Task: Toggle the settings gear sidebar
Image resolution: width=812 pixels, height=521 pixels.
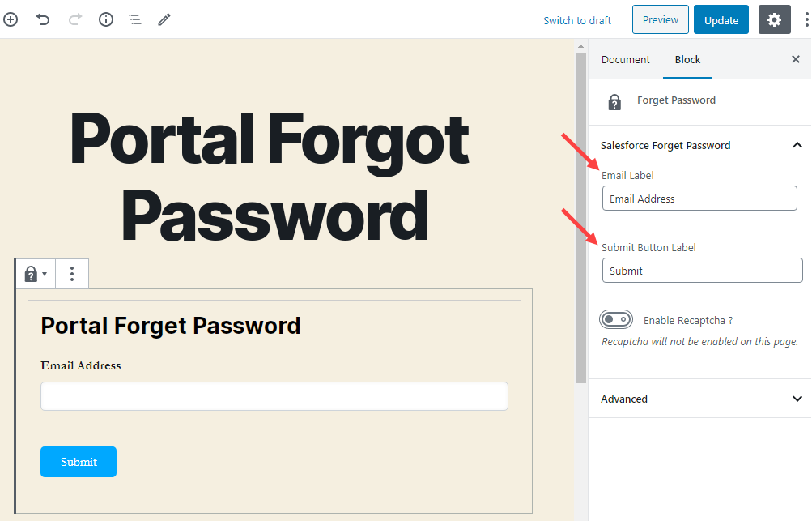Action: 774,20
